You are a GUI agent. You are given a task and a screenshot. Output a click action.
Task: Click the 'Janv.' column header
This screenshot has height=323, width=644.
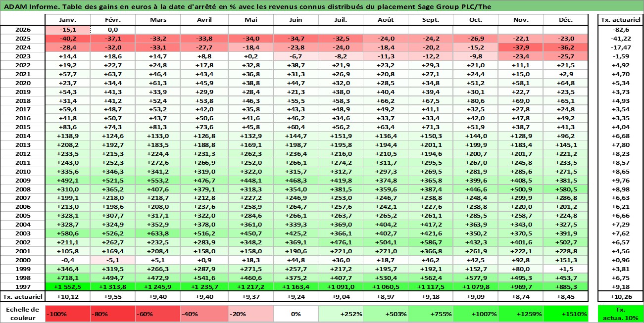point(67,20)
